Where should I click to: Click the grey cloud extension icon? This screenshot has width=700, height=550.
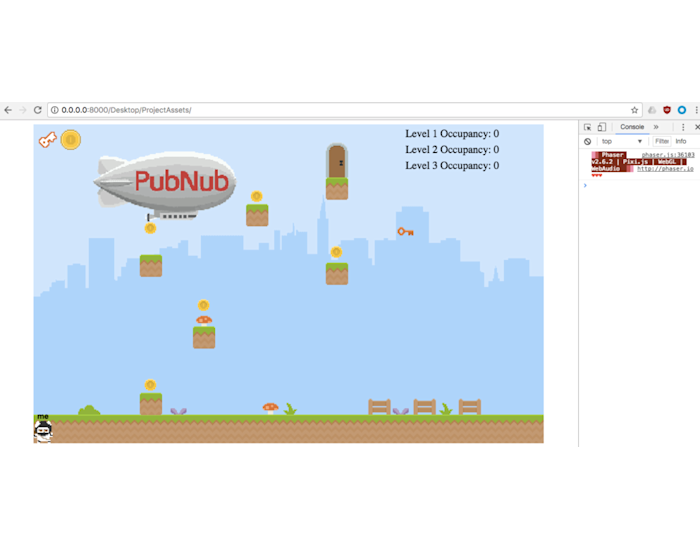click(652, 110)
